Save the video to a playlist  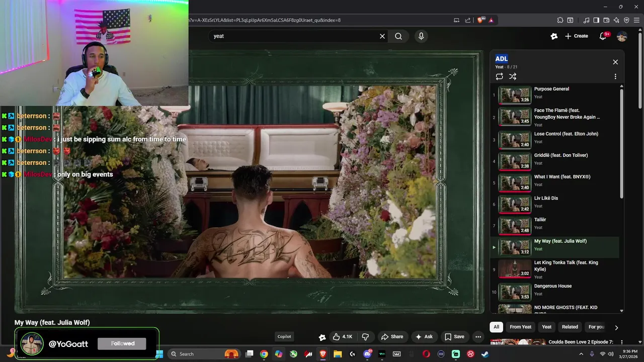(x=454, y=337)
